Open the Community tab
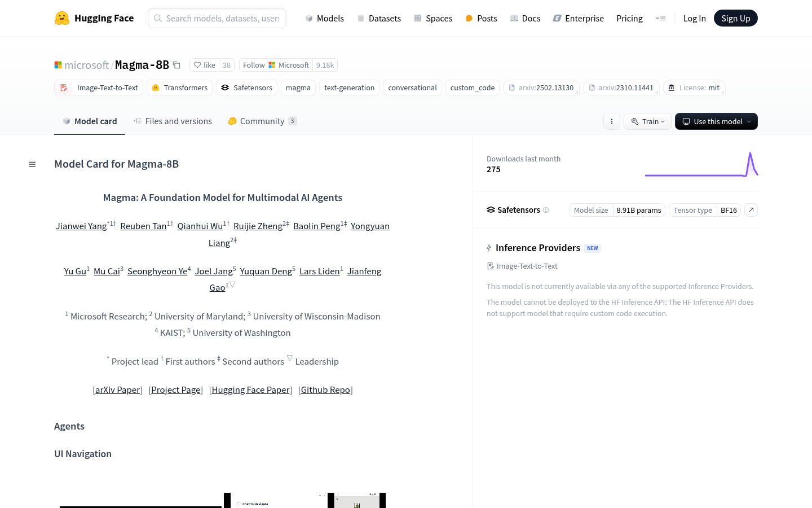The width and height of the screenshot is (812, 508). [262, 121]
